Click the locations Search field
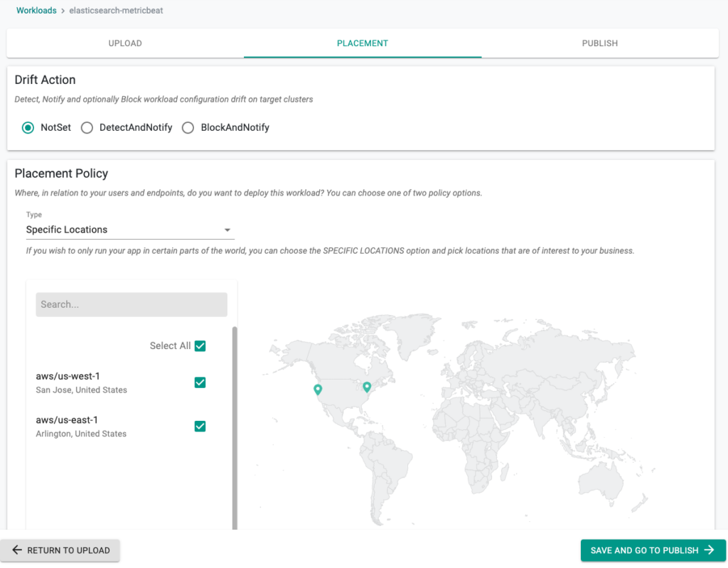 (132, 305)
